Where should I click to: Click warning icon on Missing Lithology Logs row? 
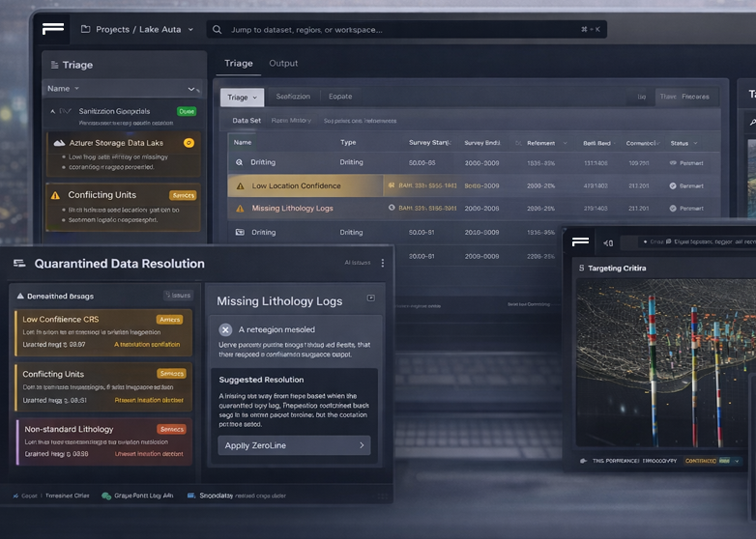point(240,209)
